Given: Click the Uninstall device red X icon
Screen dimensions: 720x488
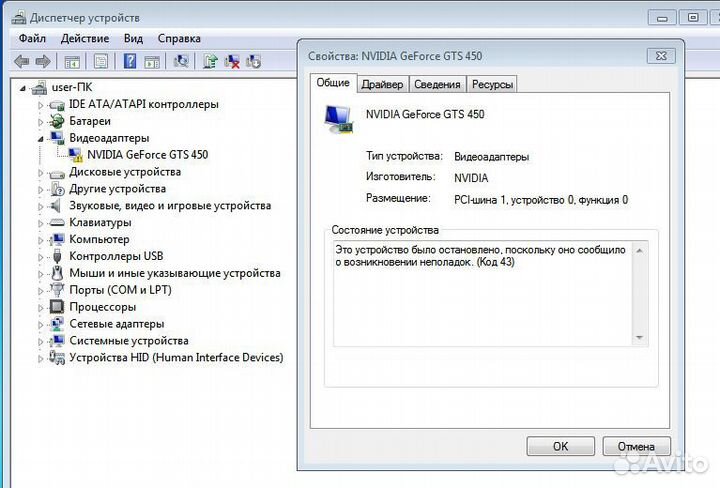Looking at the screenshot, I should click(232, 61).
